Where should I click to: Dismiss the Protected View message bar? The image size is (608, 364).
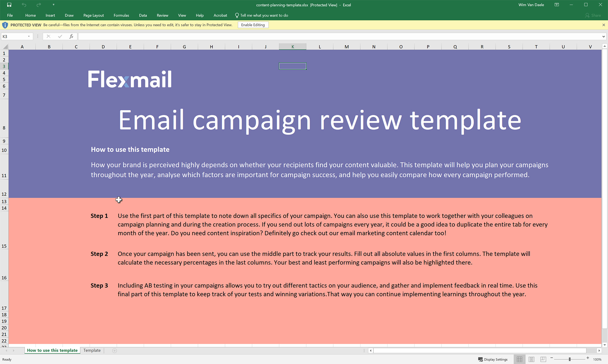pyautogui.click(x=604, y=25)
